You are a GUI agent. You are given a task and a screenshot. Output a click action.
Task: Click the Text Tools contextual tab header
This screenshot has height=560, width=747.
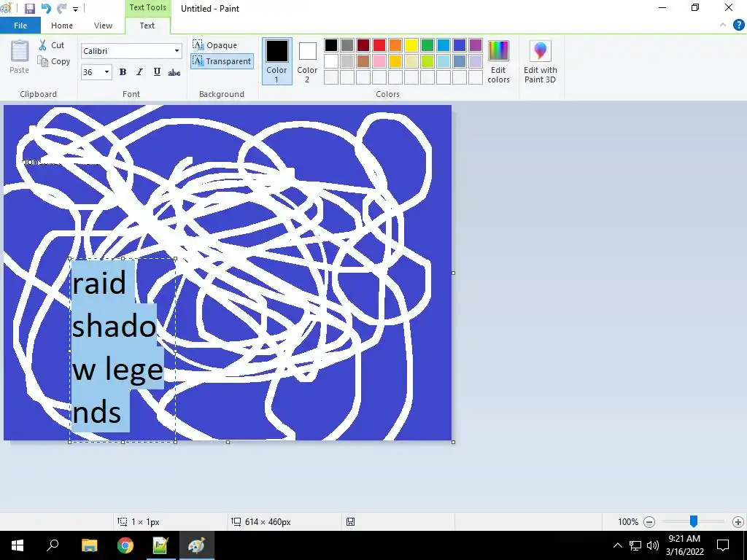(x=147, y=7)
